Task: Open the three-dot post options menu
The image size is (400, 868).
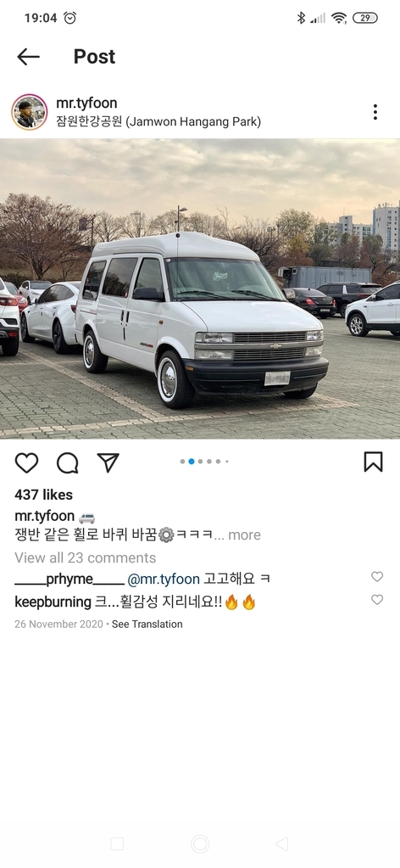Action: (x=375, y=112)
